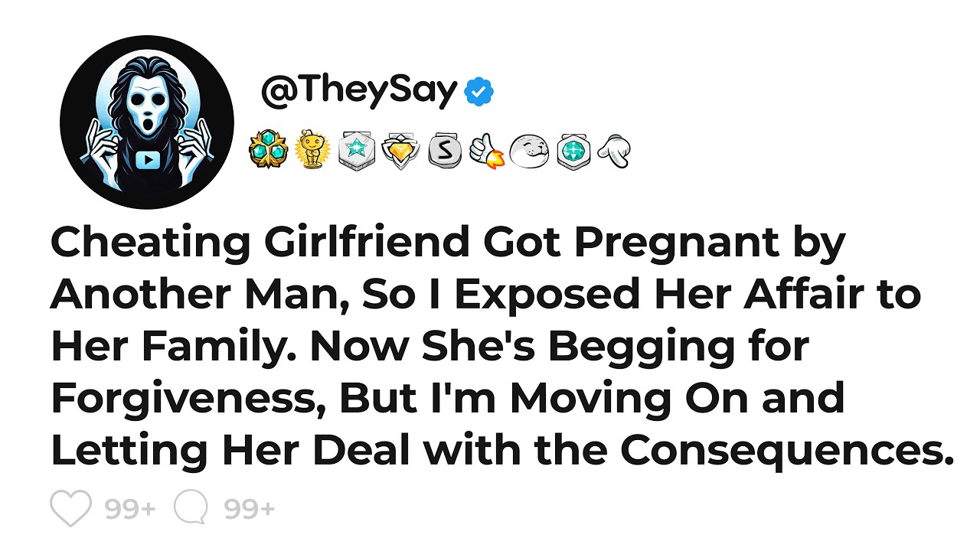Click the yellow diamond shield award
Viewport: 980px width, 551px height.
click(x=400, y=151)
